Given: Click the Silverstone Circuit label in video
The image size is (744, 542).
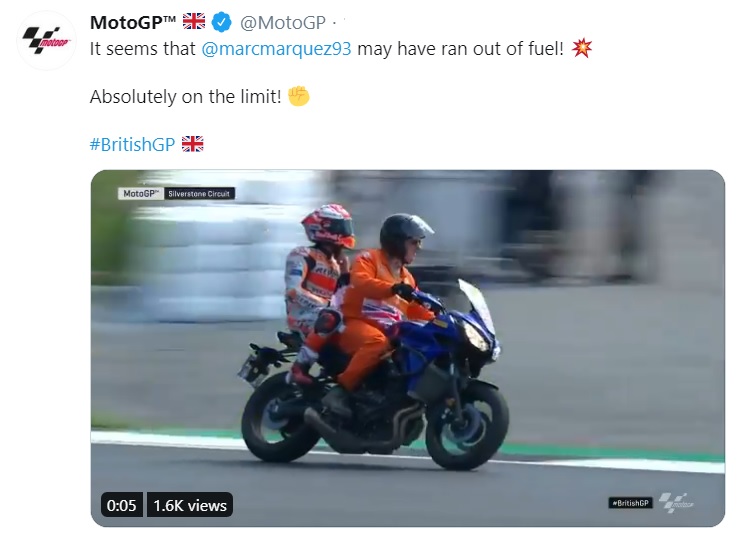Looking at the screenshot, I should [x=199, y=194].
